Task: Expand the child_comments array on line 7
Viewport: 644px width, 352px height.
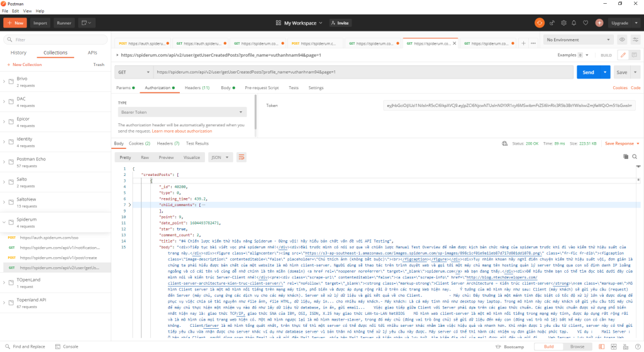Action: tap(130, 205)
